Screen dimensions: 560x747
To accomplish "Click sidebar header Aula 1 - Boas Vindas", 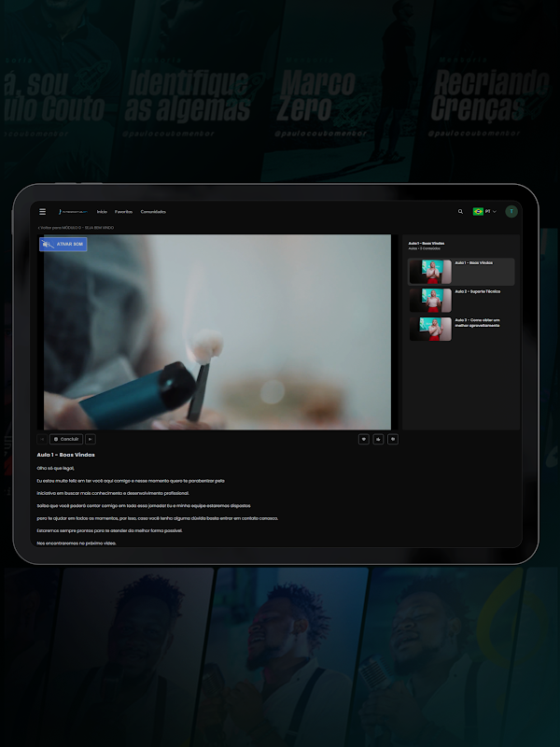I will point(427,244).
